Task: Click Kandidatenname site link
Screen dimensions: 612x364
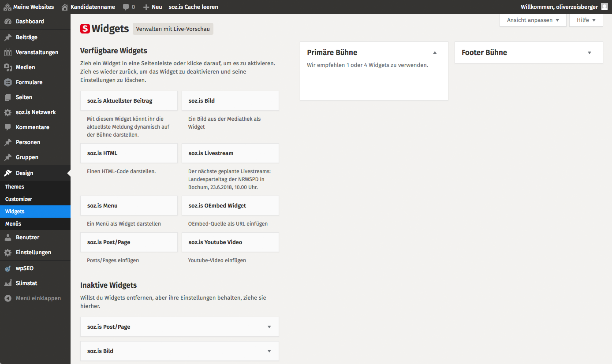Action: 93,7
